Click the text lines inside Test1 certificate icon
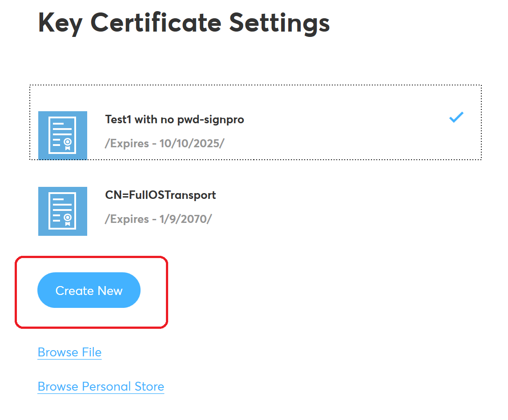This screenshot has height=420, width=508. [x=60, y=129]
